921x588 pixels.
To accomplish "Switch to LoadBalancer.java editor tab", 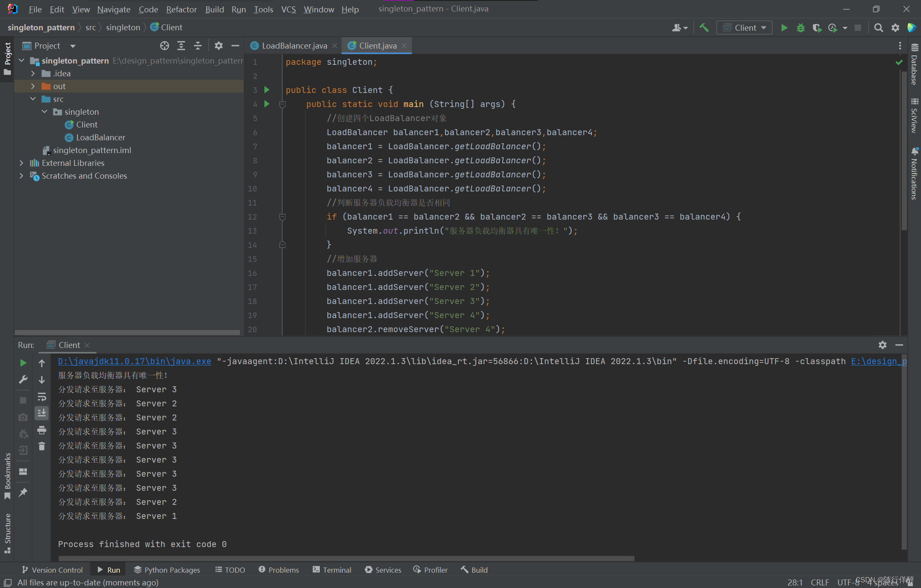I will tap(294, 46).
